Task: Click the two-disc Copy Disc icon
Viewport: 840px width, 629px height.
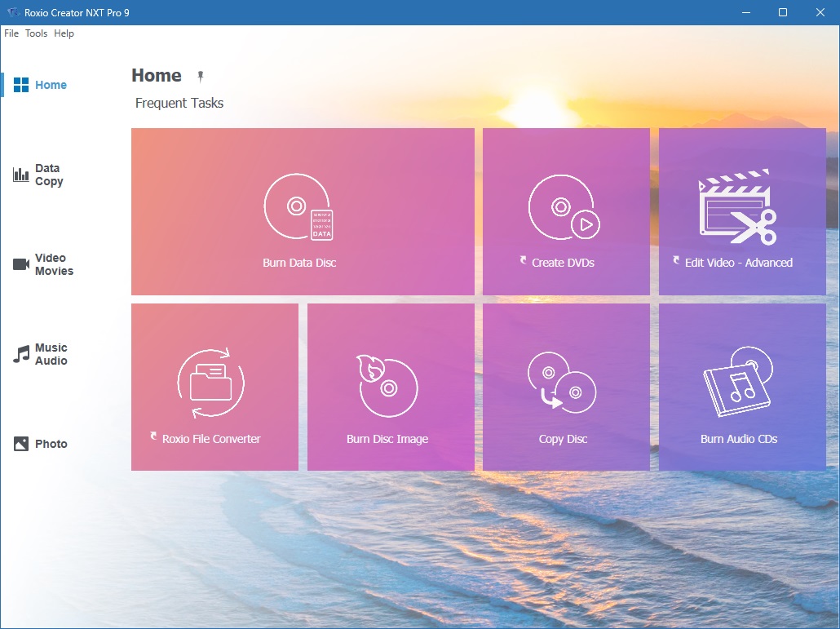Action: point(562,382)
